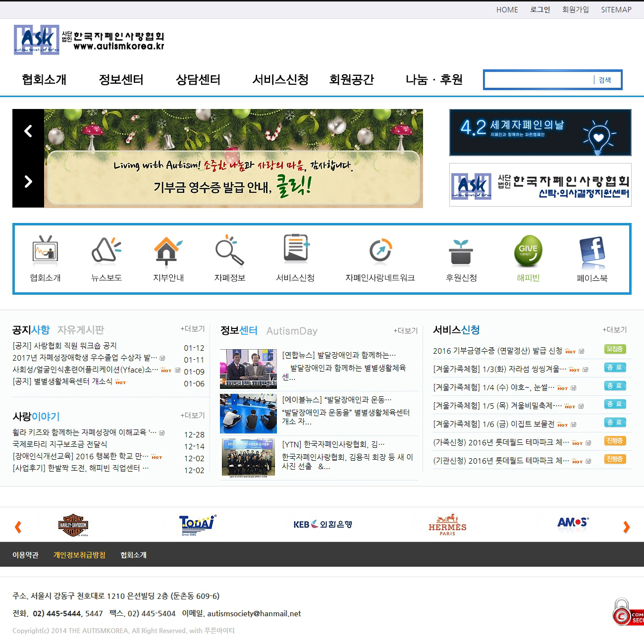
Task: Click the 로그인 link in top bar
Action: tap(540, 10)
